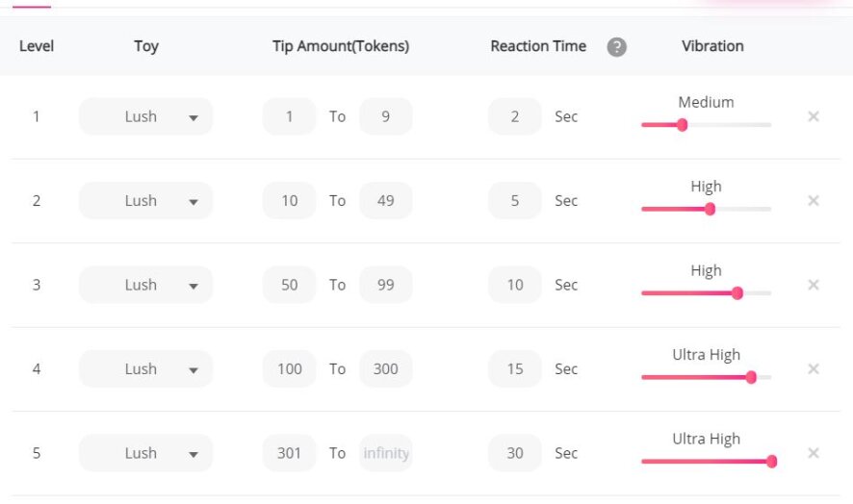Click the level 5 infinity tip field
Image resolution: width=853 pixels, height=504 pixels.
[x=385, y=453]
